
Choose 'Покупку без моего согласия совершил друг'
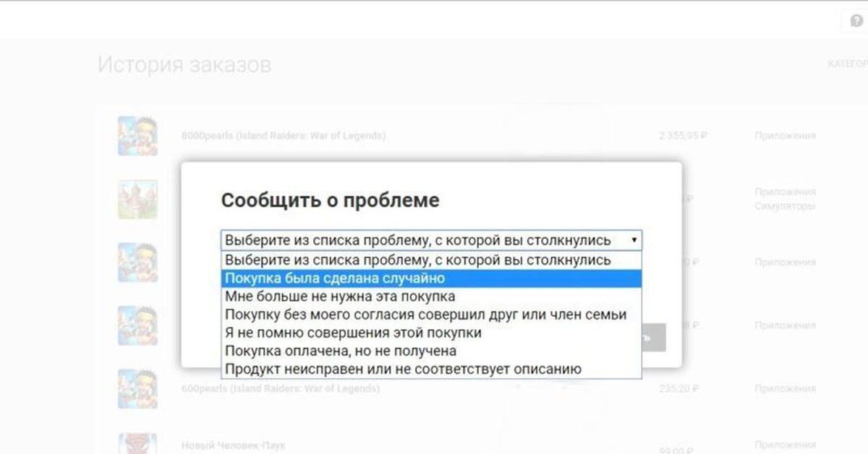pyautogui.click(x=431, y=314)
